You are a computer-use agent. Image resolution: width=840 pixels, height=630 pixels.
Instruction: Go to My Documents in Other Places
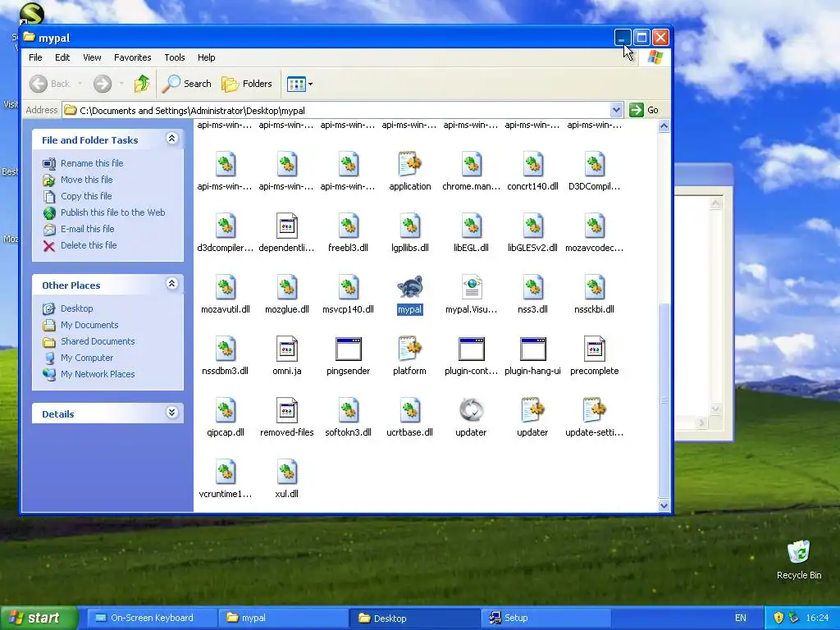[x=89, y=325]
